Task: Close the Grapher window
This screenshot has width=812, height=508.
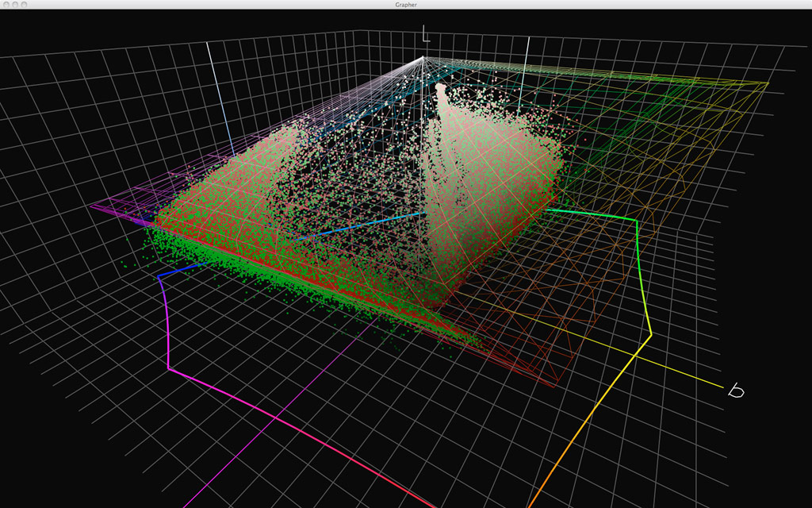Action: tap(6, 5)
